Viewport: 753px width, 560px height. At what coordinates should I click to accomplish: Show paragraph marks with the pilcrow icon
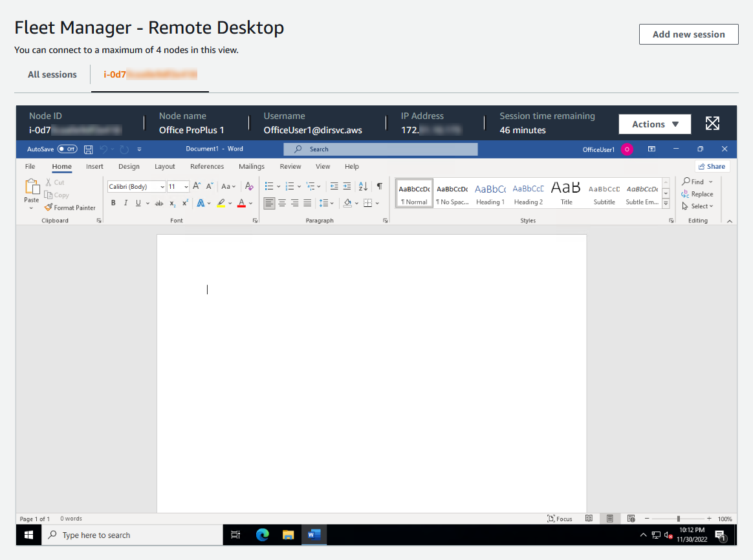pos(380,186)
